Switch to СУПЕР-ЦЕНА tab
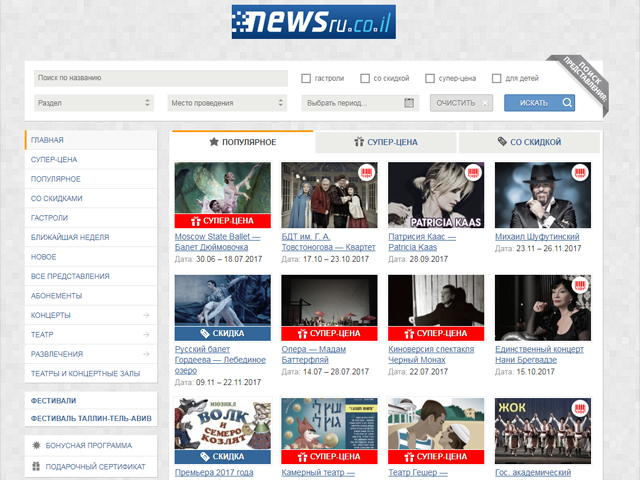The height and width of the screenshot is (480, 640). pyautogui.click(x=386, y=142)
